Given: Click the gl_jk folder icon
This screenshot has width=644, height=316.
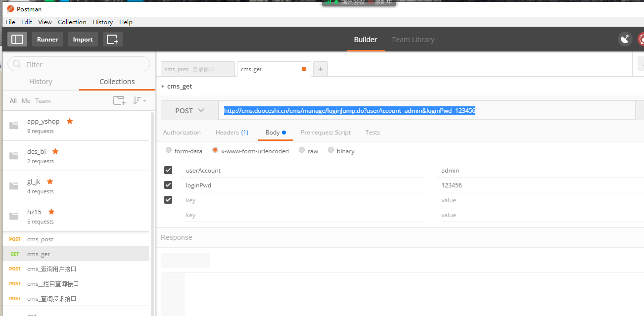Looking at the screenshot, I should [14, 186].
